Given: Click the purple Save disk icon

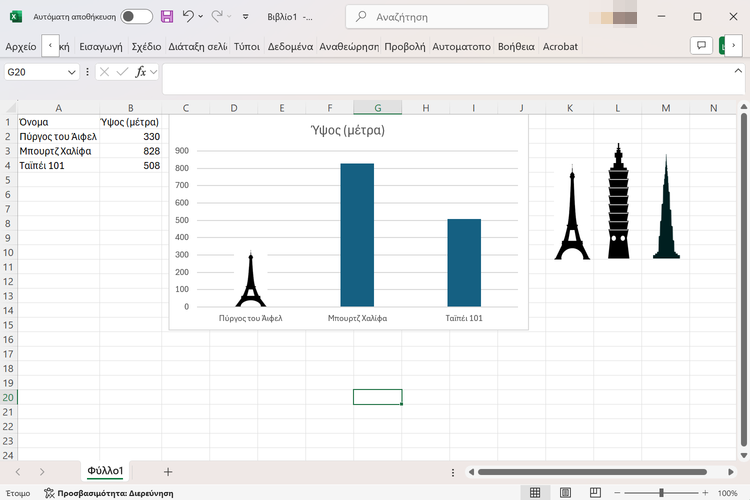Looking at the screenshot, I should tap(167, 17).
